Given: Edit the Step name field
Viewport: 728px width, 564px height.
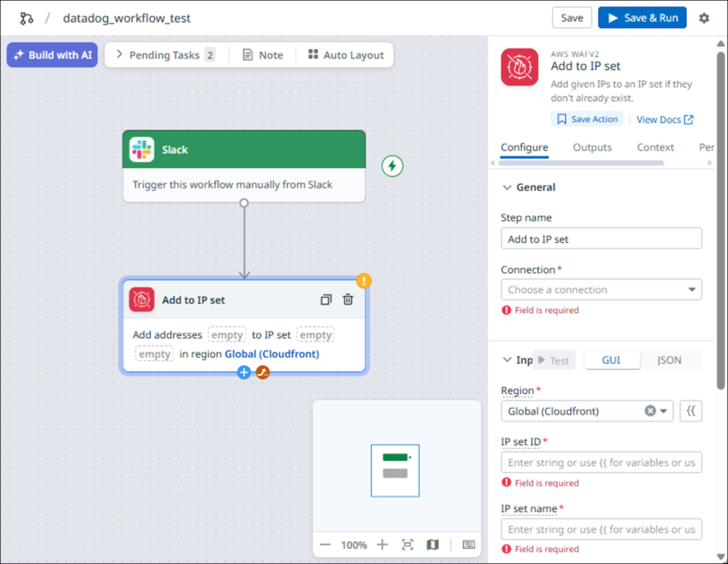Looking at the screenshot, I should click(601, 239).
